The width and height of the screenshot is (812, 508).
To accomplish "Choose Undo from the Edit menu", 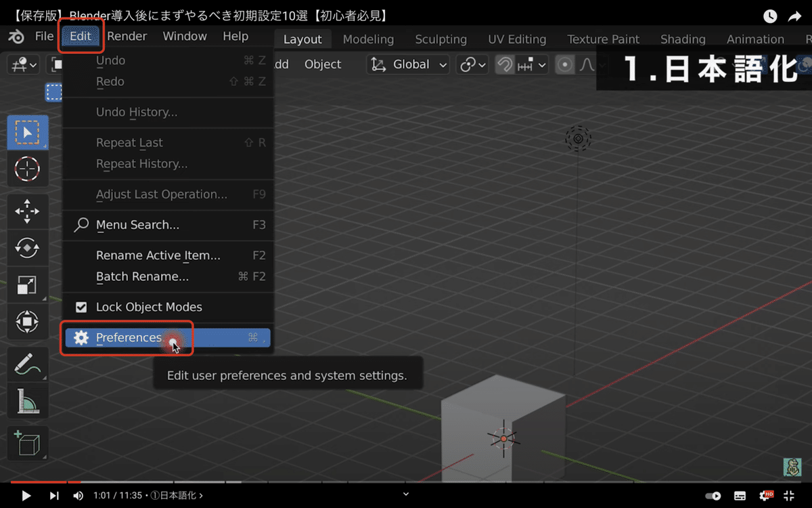I will [x=169, y=60].
